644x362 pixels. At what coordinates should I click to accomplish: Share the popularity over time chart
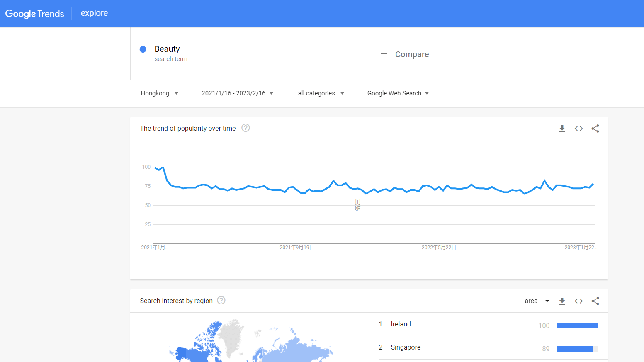(595, 129)
